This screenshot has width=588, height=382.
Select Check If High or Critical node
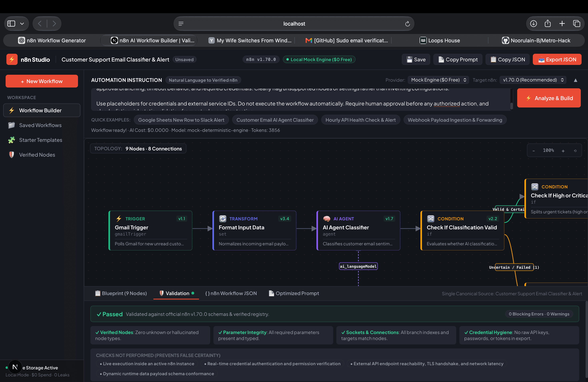point(556,199)
